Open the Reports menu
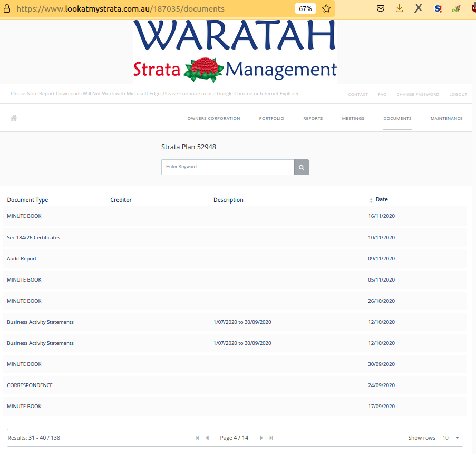 pos(313,118)
